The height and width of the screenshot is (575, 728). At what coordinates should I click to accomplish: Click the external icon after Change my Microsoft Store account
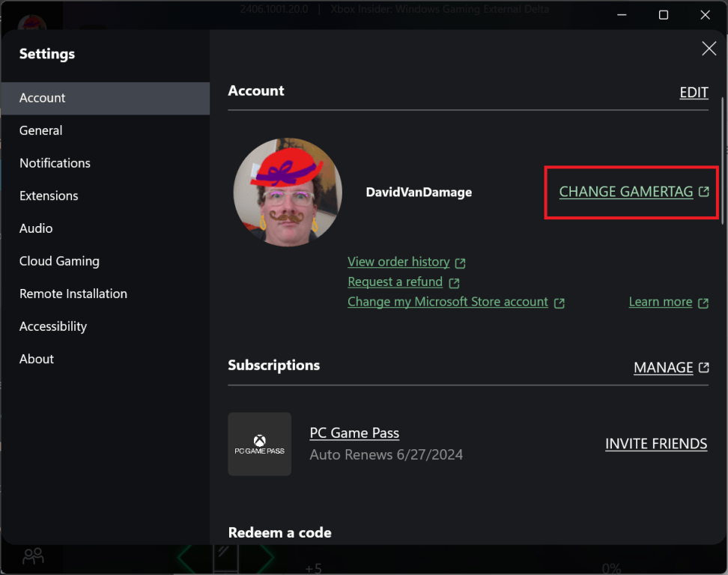click(x=559, y=302)
